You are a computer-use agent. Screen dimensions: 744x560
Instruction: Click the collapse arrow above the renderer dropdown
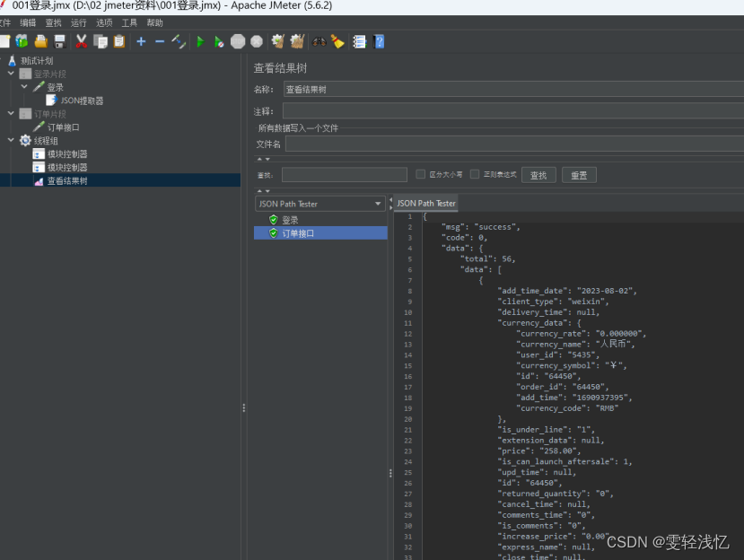point(259,191)
